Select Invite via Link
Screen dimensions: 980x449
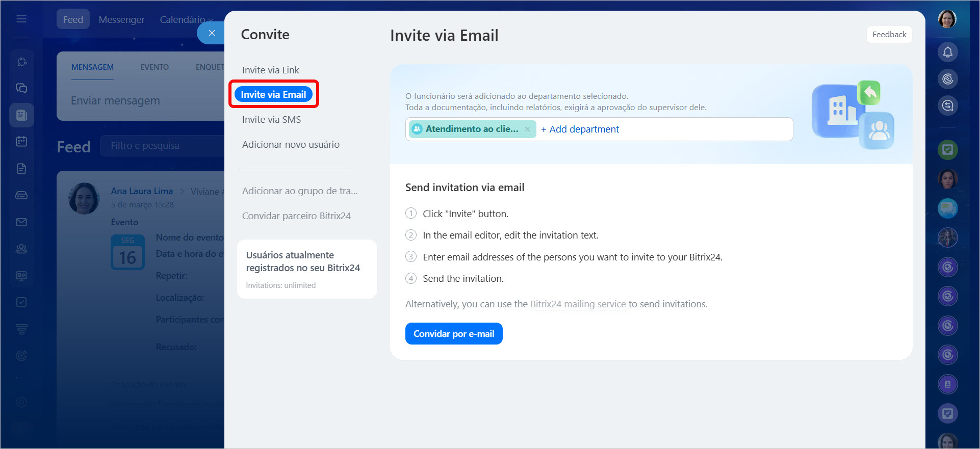tap(270, 70)
